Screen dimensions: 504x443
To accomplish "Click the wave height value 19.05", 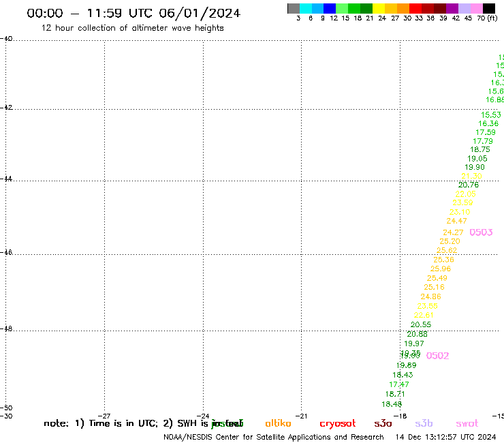I will tap(477, 159).
